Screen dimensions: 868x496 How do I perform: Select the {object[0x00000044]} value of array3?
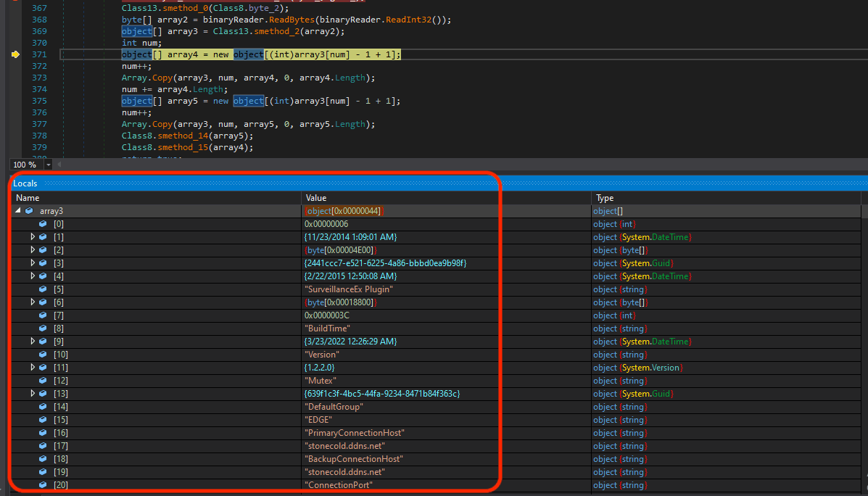344,211
